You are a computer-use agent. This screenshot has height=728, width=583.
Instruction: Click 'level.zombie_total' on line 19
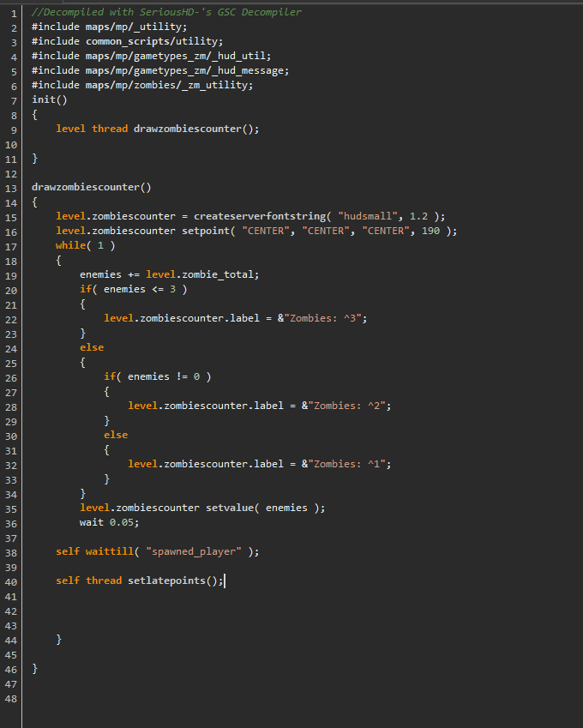(x=200, y=274)
